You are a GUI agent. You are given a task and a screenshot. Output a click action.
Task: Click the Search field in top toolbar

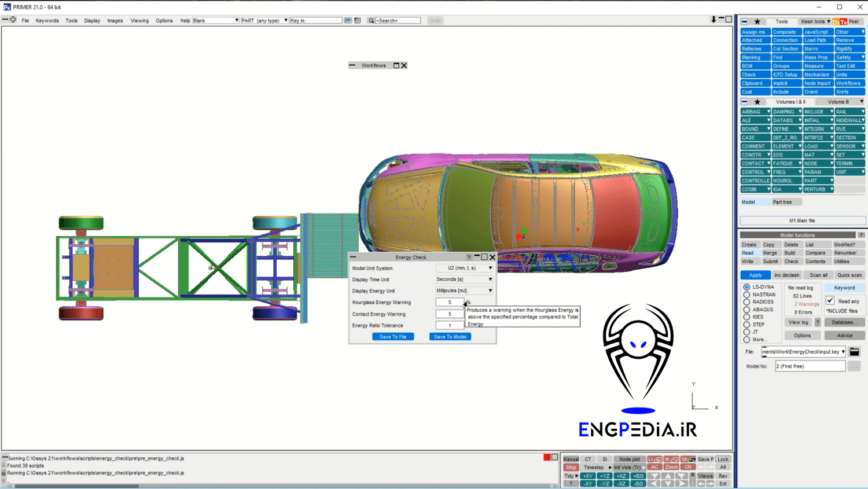tap(398, 21)
